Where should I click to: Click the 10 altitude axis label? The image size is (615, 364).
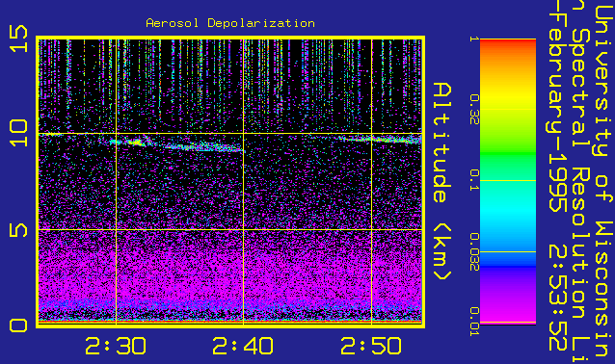(x=19, y=133)
